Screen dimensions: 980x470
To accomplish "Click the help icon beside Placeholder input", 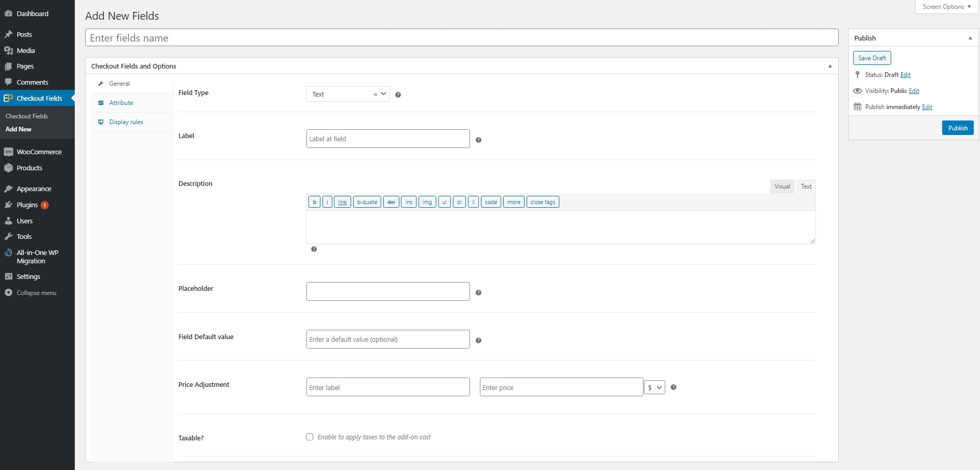I will (478, 293).
